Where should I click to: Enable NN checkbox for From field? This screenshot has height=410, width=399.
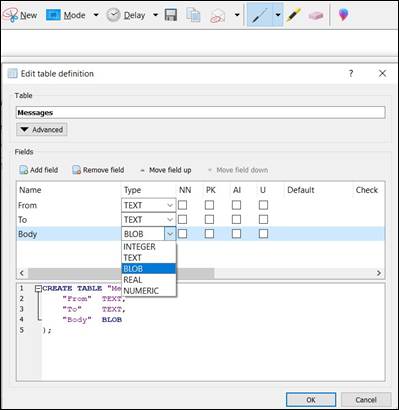pos(182,205)
